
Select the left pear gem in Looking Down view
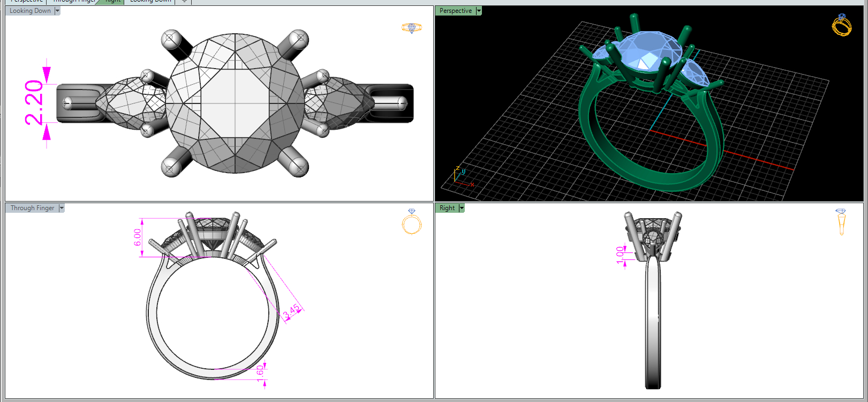(131, 103)
